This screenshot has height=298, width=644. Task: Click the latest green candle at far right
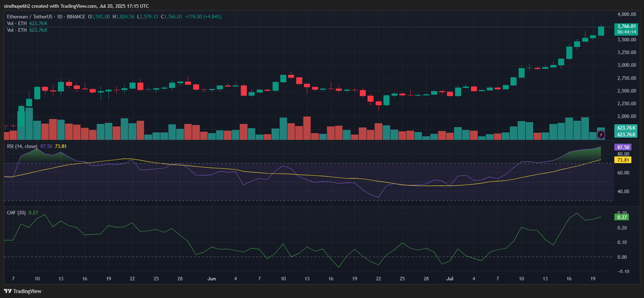[601, 31]
